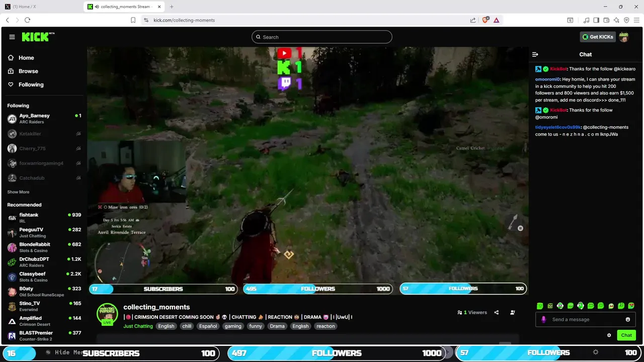644x362 pixels.
Task: Open recommended channel PeeguuTV
Action: point(44,232)
